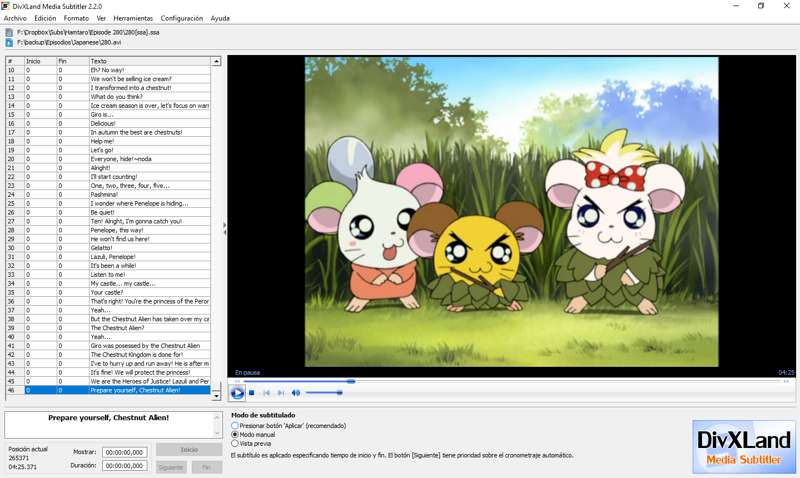Skip to the next track in the player
Image resolution: width=800 pixels, height=478 pixels.
tap(281, 393)
